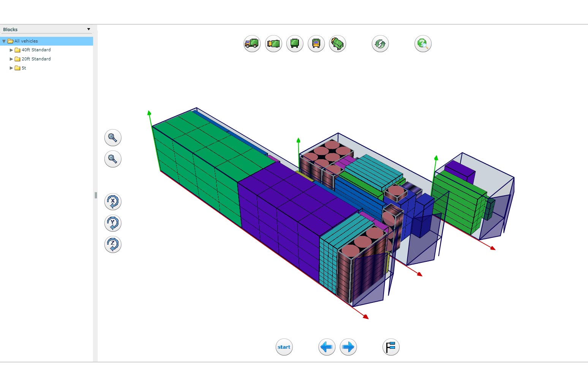Viewport: 588px width, 386px height.
Task: Click the green refresh arrows icon
Action: (x=380, y=44)
